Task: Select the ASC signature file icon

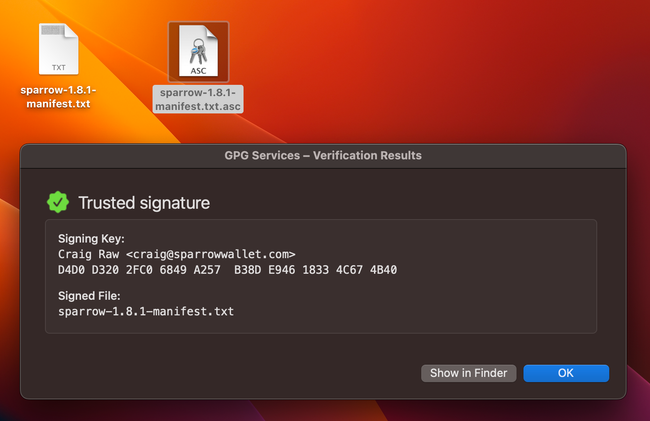Action: click(x=198, y=52)
